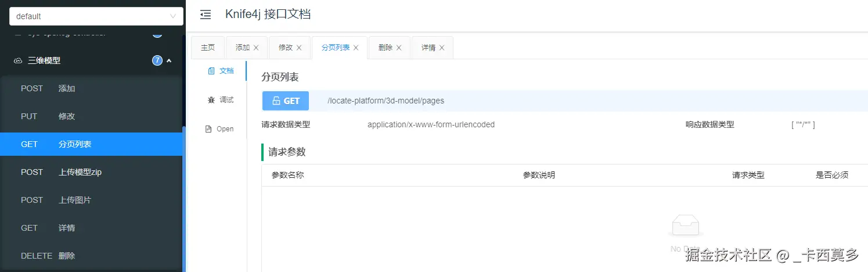Switch to the 删除 tab
The height and width of the screenshot is (272, 868).
385,48
